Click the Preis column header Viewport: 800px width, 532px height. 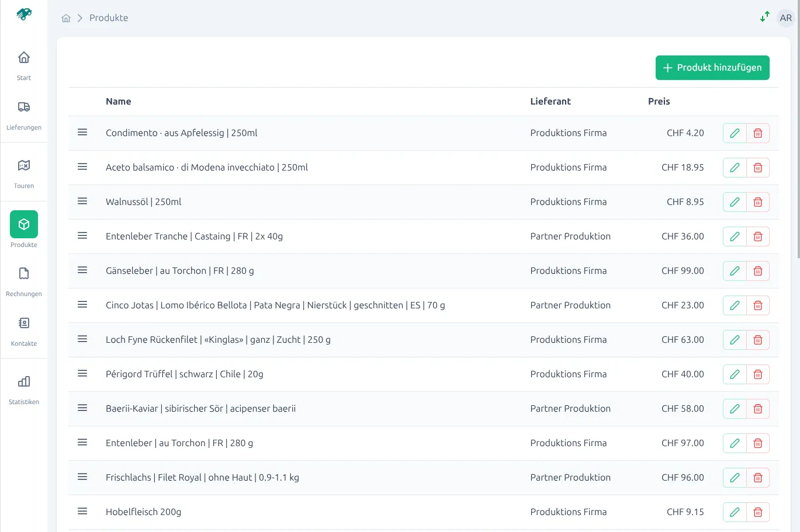(659, 101)
